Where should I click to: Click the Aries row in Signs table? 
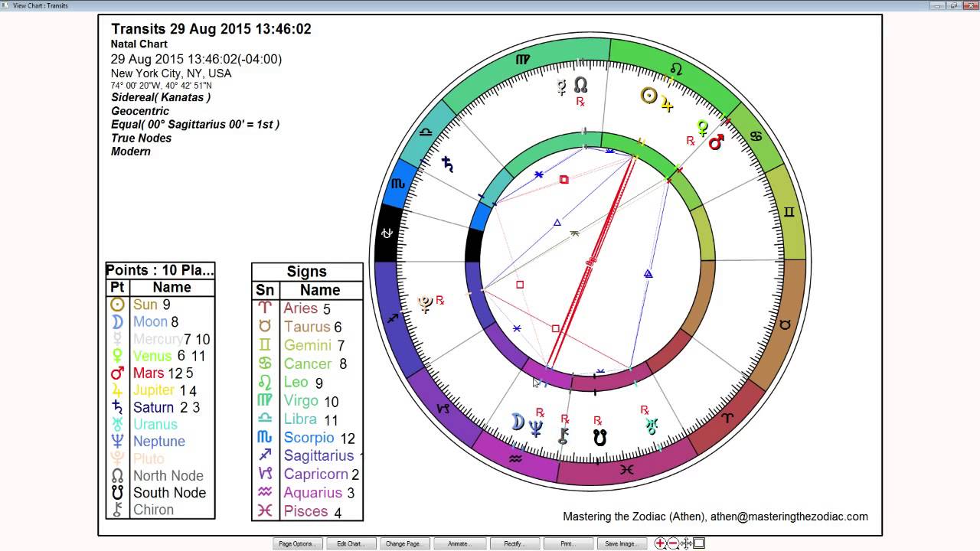click(307, 308)
